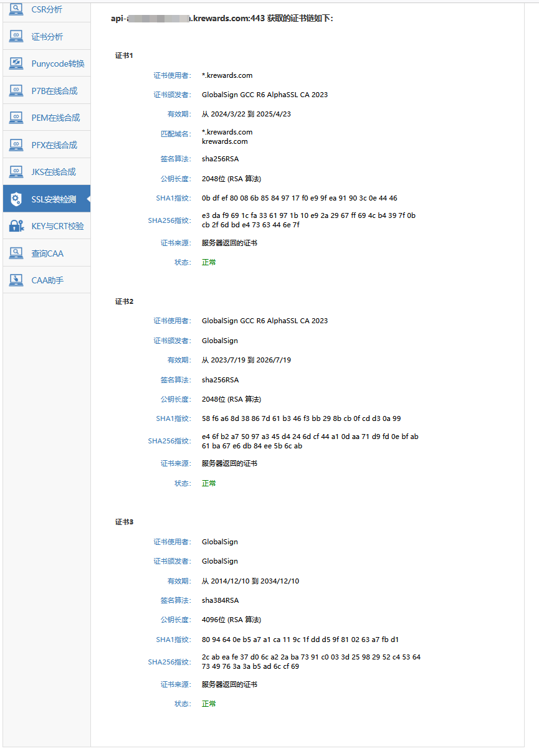Screen dimensions: 539x756
Task: Click the P7B在线合成 icon
Action: coord(16,90)
